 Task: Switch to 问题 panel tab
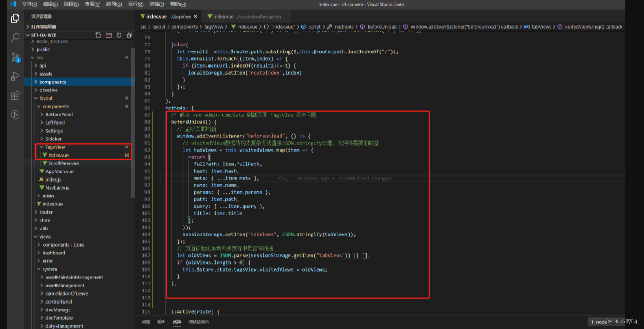click(146, 322)
